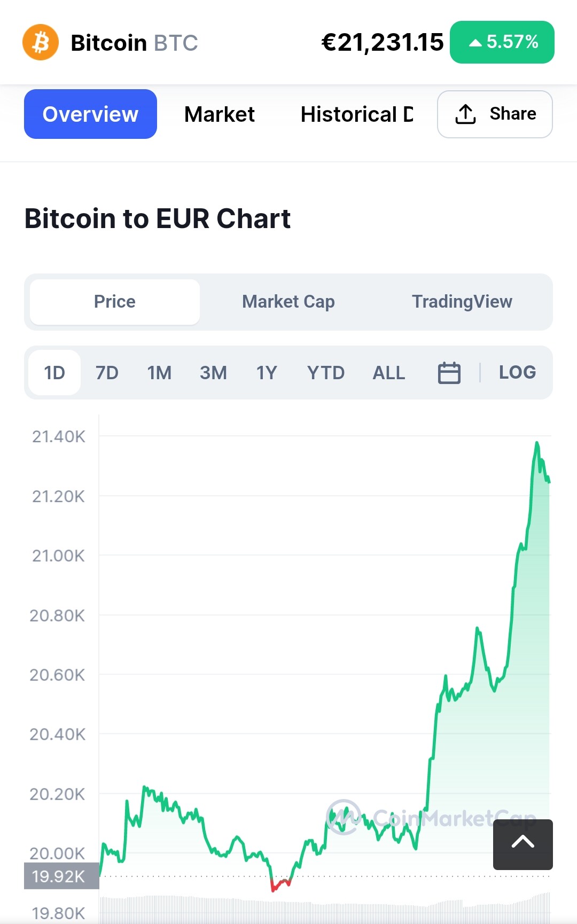577x924 pixels.
Task: Select the 1M time range
Action: click(159, 373)
